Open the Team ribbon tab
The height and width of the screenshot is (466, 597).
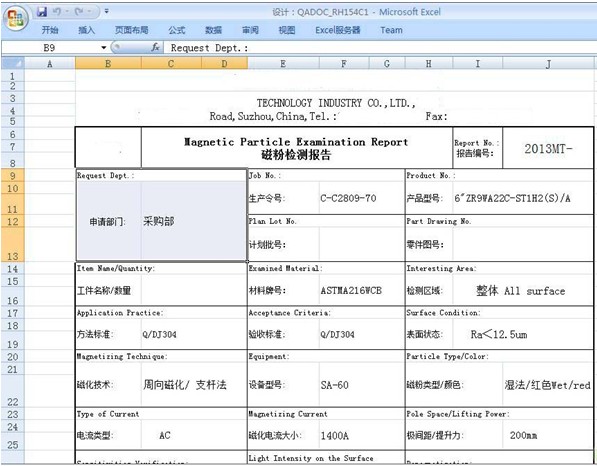pyautogui.click(x=391, y=30)
